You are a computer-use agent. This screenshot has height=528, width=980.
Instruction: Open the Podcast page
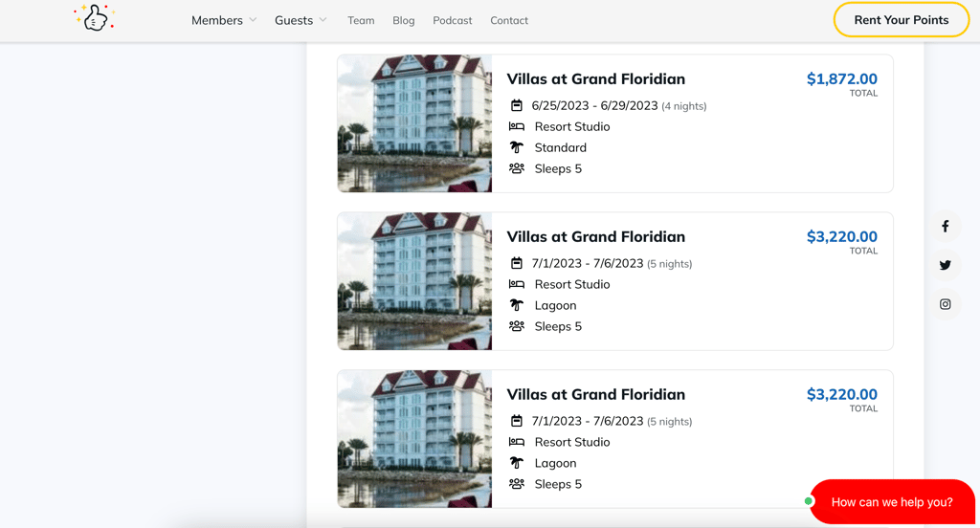coord(453,20)
